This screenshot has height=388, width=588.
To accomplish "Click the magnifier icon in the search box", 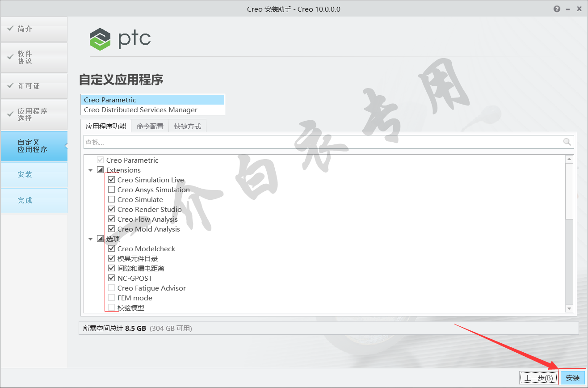I will (x=567, y=142).
